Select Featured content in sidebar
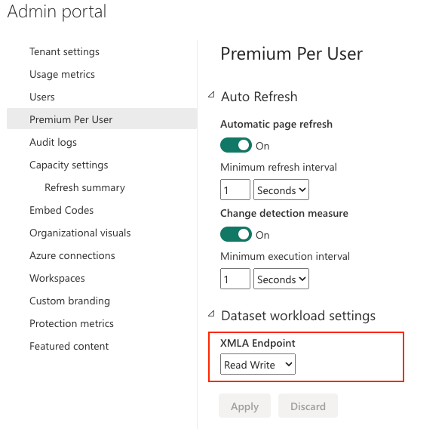The image size is (448, 429). tap(69, 346)
